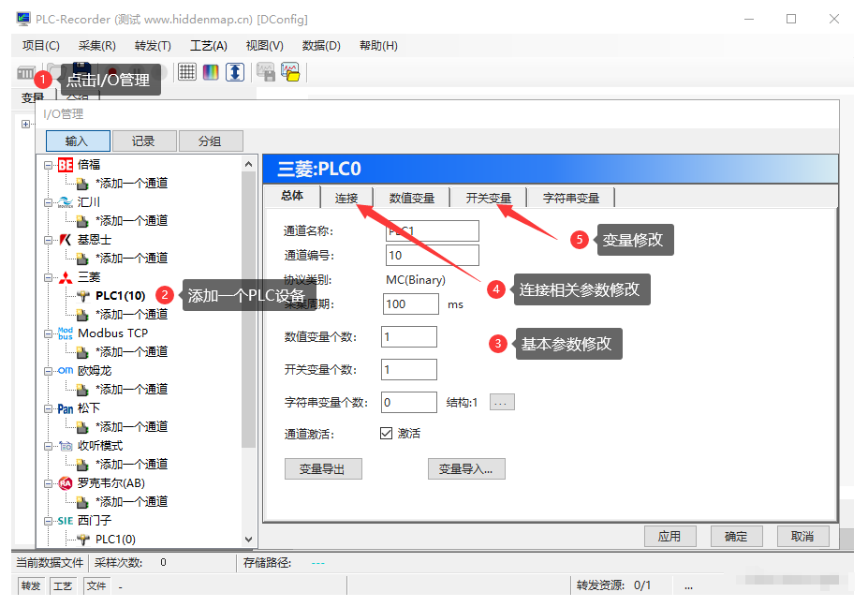Toggle the 激活 channel activation checkbox
868x607 pixels.
387,433
